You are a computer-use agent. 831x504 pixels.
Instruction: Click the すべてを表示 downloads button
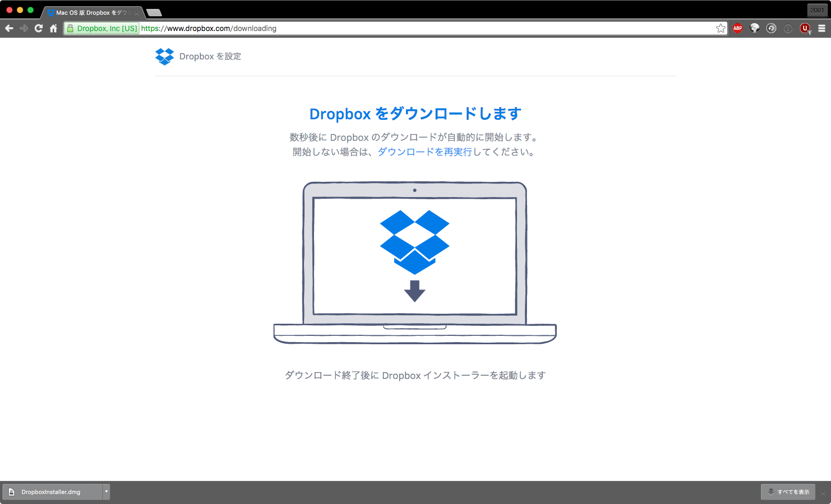coord(788,492)
